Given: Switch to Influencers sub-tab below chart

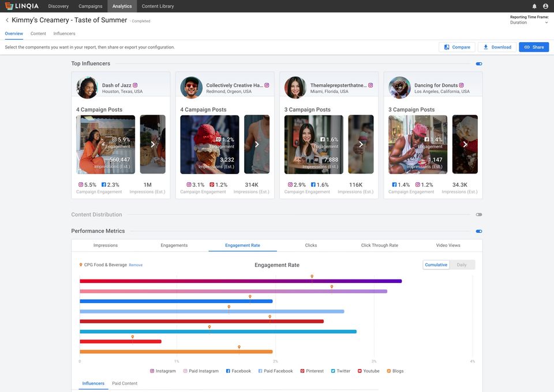Looking at the screenshot, I should pyautogui.click(x=93, y=383).
